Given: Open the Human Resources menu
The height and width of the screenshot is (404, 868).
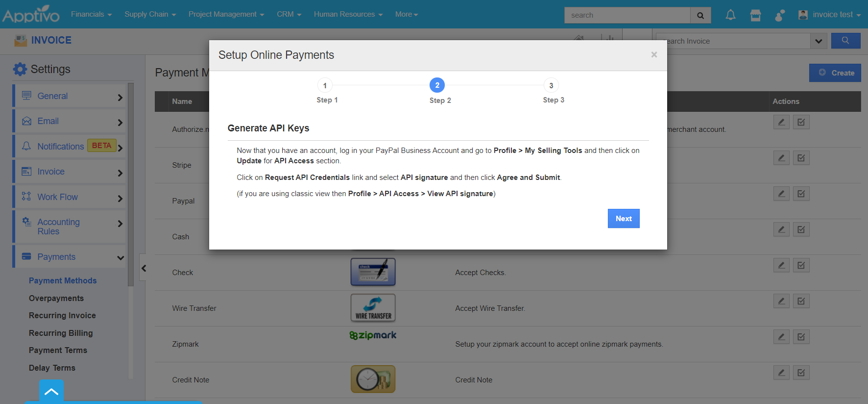Looking at the screenshot, I should click(348, 14).
